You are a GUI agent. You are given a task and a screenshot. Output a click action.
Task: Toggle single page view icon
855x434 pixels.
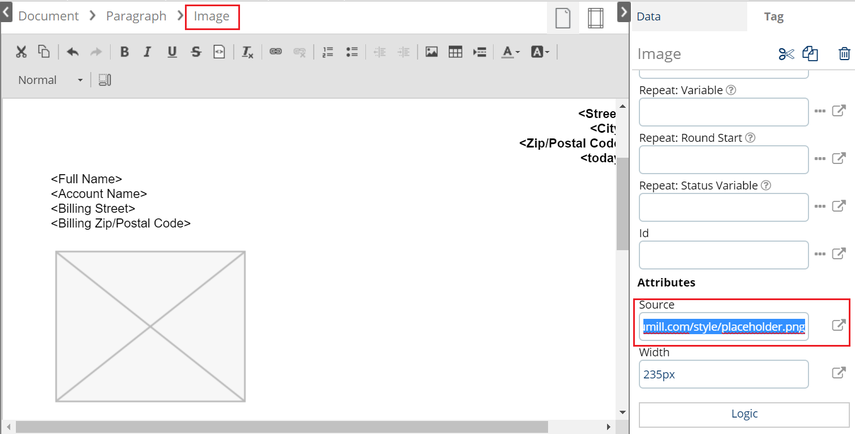click(563, 18)
